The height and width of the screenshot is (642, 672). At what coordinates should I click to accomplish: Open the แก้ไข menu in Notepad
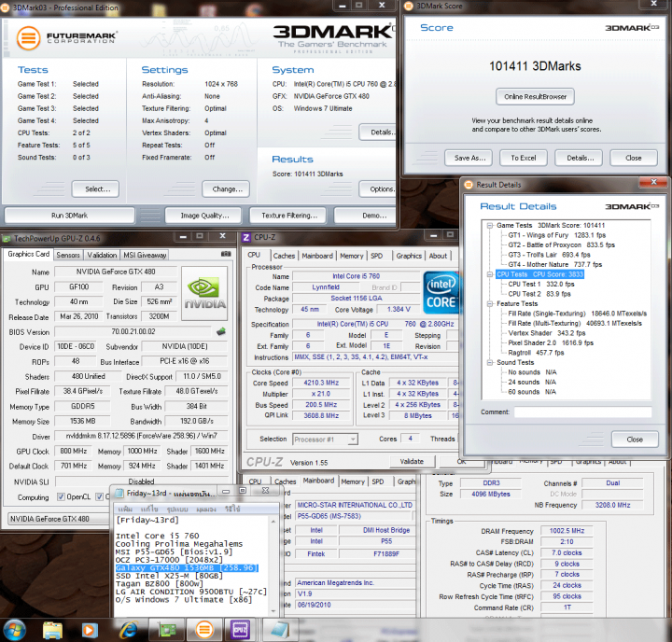150,509
